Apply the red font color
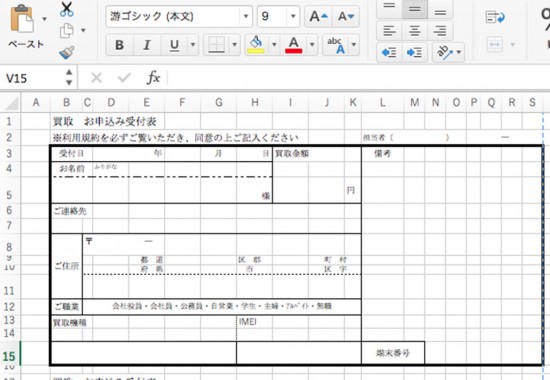The height and width of the screenshot is (380, 550). pyautogui.click(x=294, y=45)
